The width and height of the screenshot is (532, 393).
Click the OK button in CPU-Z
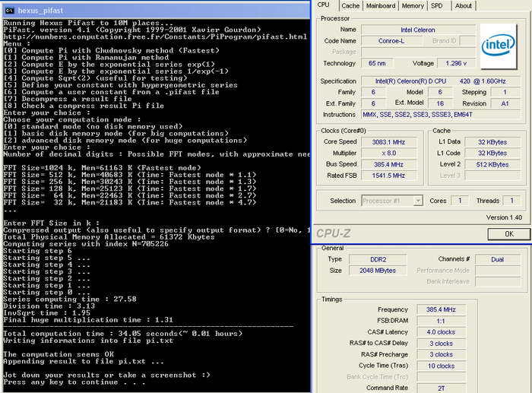point(509,234)
